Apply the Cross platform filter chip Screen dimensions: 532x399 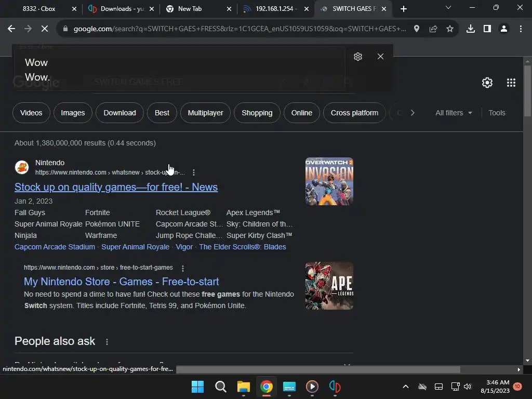[354, 113]
